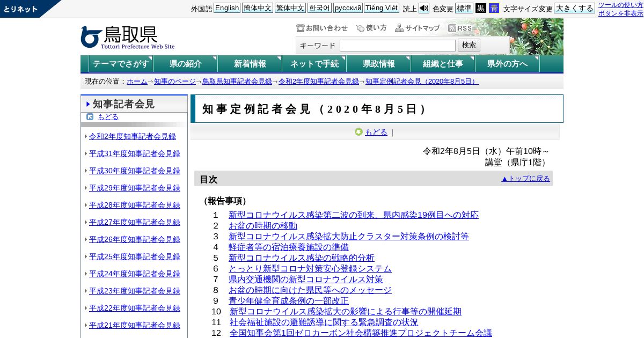The image size is (644, 338).
Task: Click sidebar もどる link
Action: (108, 117)
